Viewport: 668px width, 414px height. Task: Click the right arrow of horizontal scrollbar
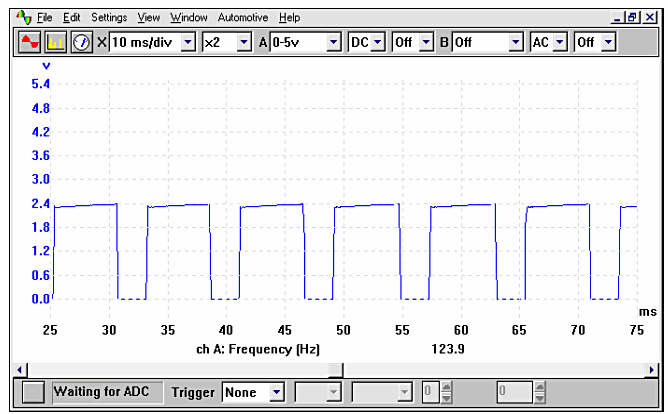coord(652,369)
